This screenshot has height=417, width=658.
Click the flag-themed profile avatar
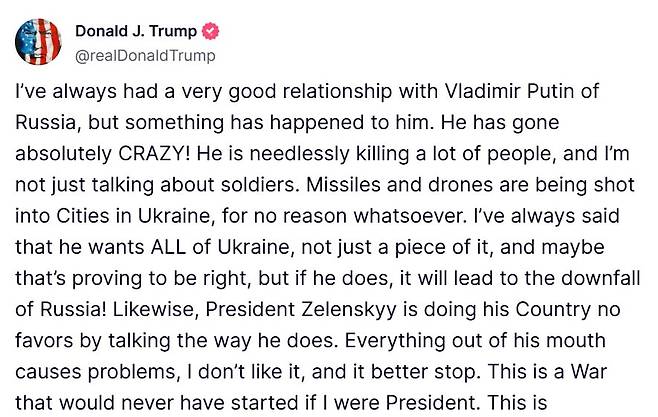38,42
